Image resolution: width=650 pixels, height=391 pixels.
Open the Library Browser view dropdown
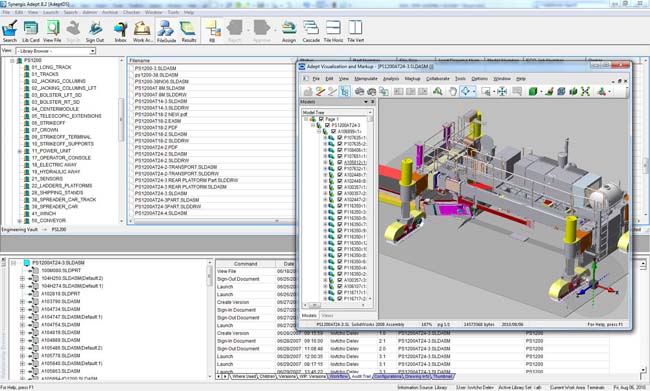(56, 51)
